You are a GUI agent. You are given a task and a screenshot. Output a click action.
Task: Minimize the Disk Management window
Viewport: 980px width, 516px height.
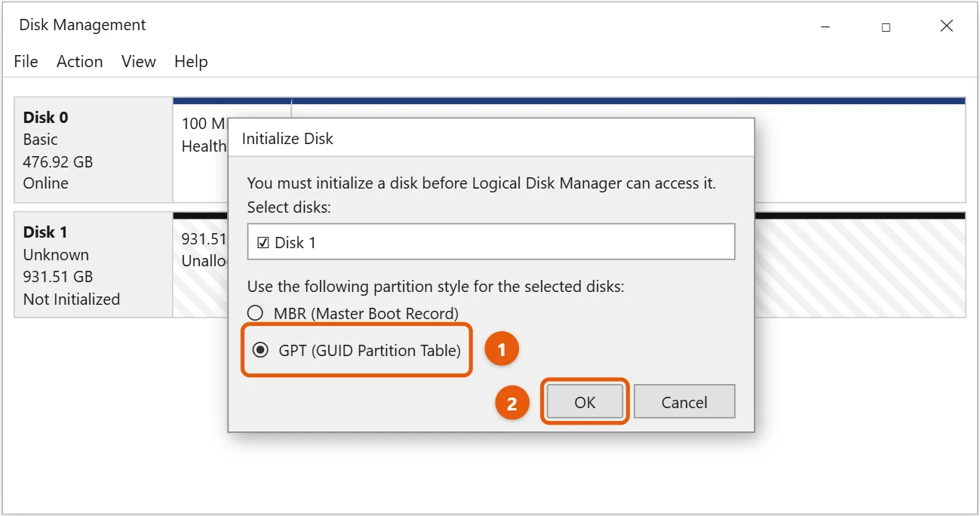825,26
